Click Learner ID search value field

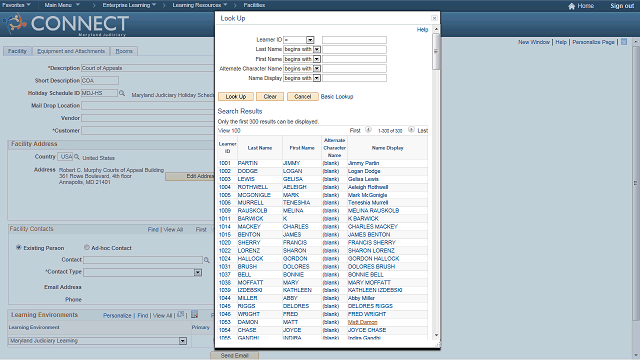[354, 40]
